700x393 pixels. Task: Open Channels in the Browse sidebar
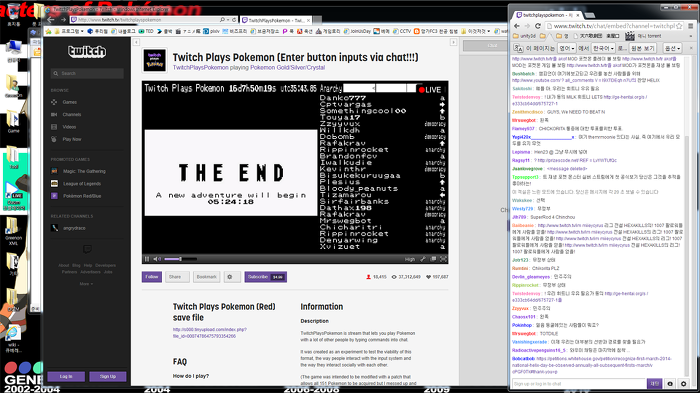[x=71, y=115]
